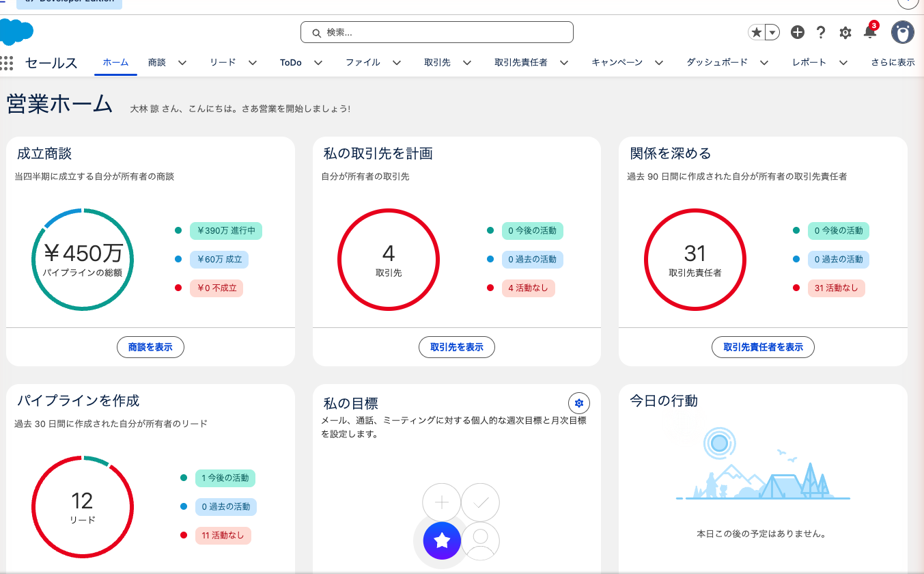Click the Favorites star icon
Screen dimensions: 924x574
pos(757,32)
